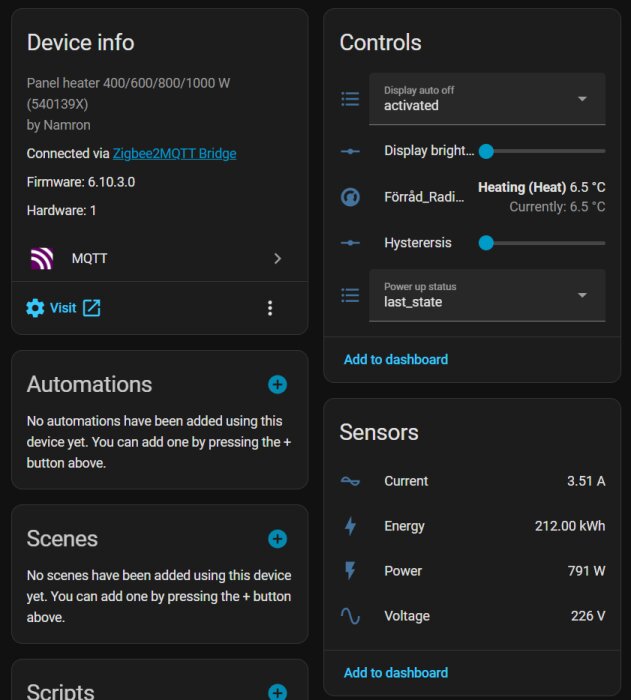Image resolution: width=631 pixels, height=700 pixels.
Task: Open the MQTT integration chevron arrow
Action: click(277, 258)
